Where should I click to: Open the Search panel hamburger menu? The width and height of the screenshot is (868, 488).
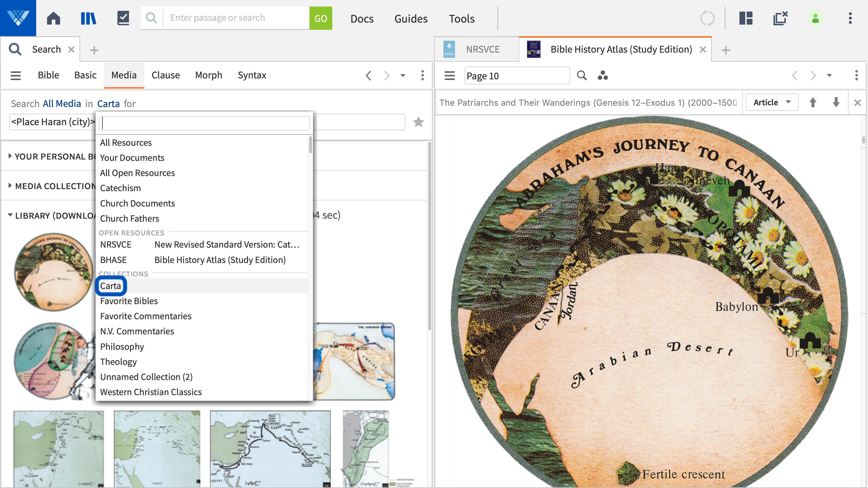tap(16, 75)
